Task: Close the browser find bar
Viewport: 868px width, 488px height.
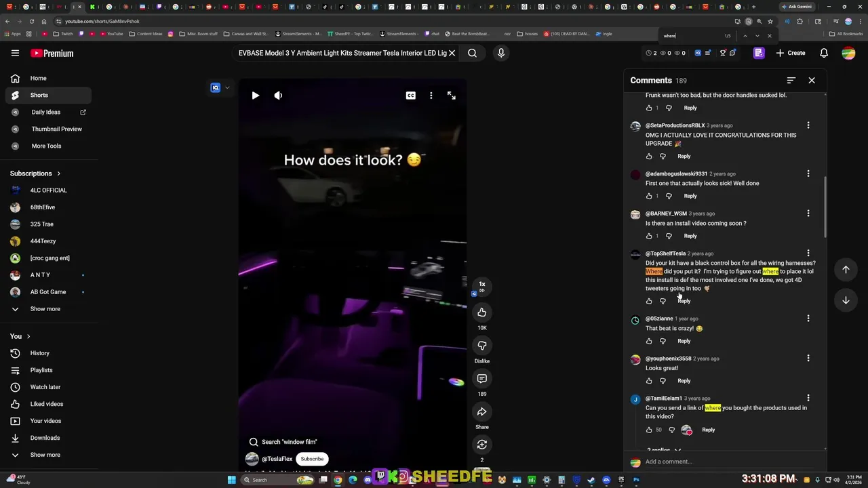Action: [769, 36]
